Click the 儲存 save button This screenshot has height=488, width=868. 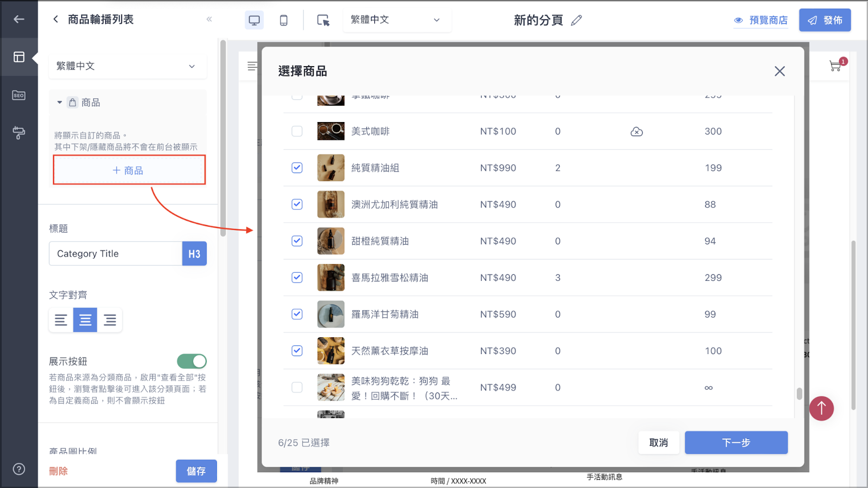coord(196,471)
